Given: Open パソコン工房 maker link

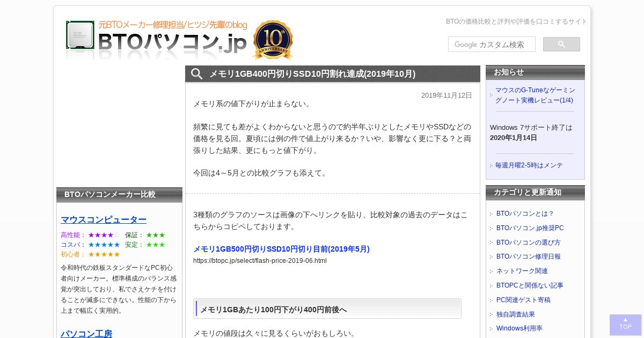Looking at the screenshot, I should (x=86, y=334).
